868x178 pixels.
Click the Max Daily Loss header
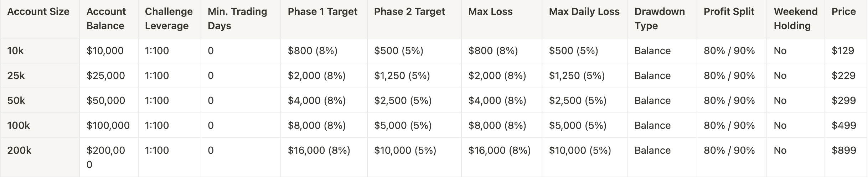point(584,12)
